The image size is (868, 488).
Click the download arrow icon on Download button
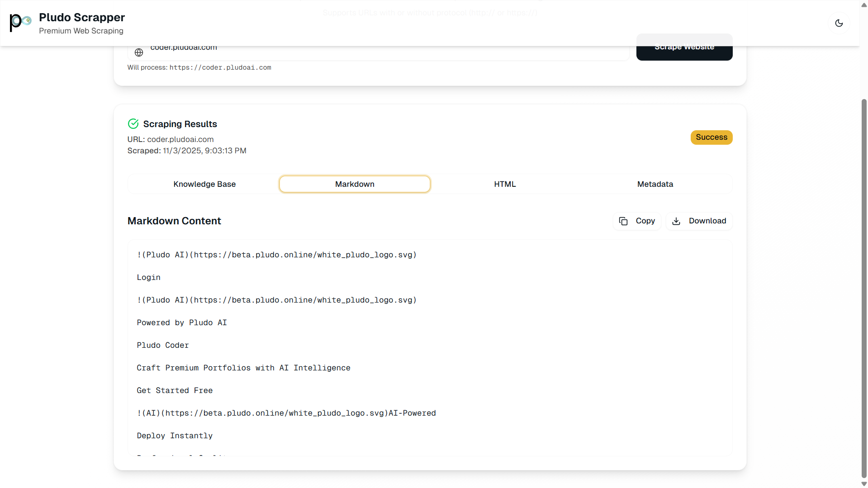[x=676, y=221]
